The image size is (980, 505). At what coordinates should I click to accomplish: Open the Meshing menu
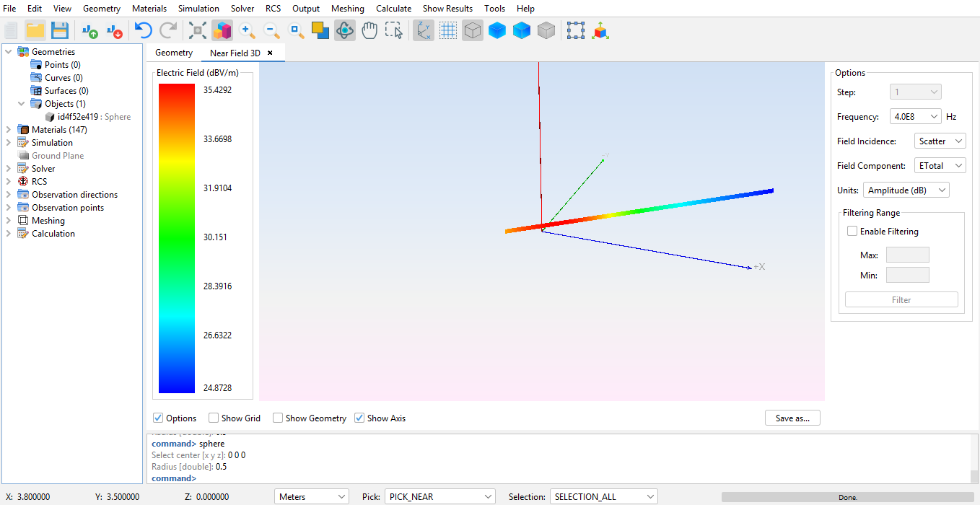pos(347,9)
